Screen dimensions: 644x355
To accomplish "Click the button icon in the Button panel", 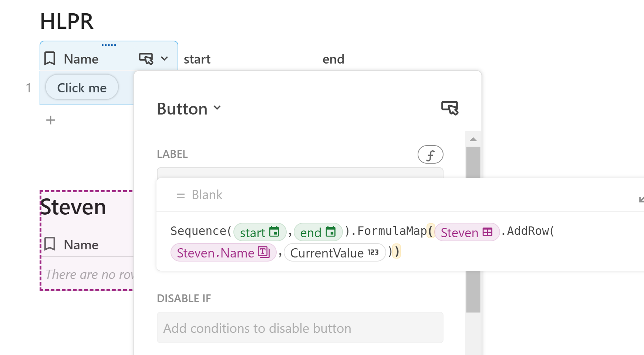I will [x=450, y=108].
